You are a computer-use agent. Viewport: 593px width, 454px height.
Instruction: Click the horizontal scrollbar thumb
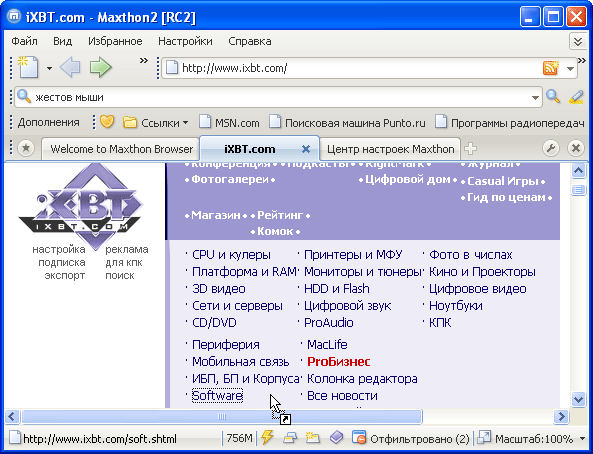click(222, 417)
